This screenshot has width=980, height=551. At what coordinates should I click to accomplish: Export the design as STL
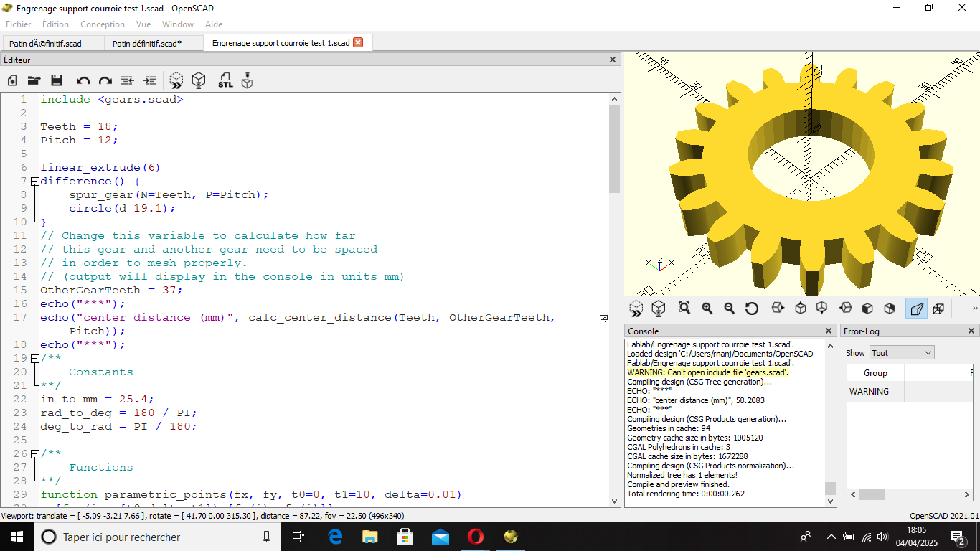pos(225,81)
